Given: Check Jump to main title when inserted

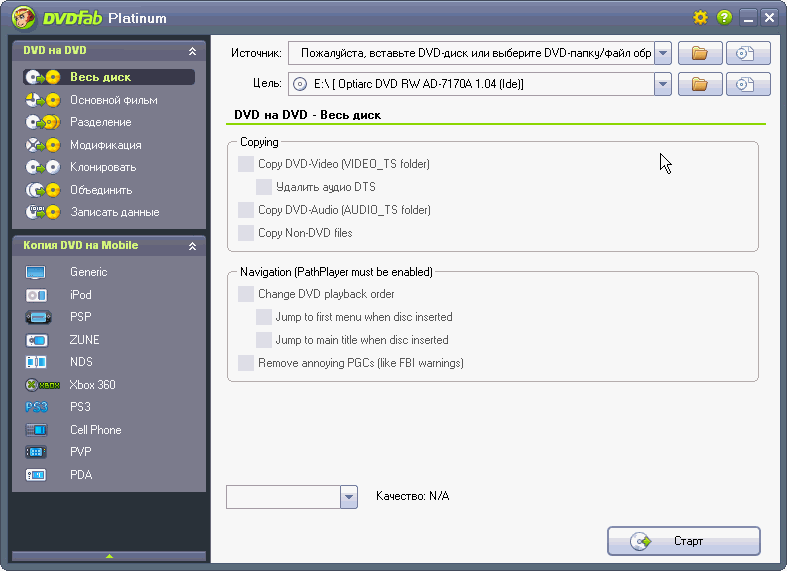Looking at the screenshot, I should pos(264,340).
